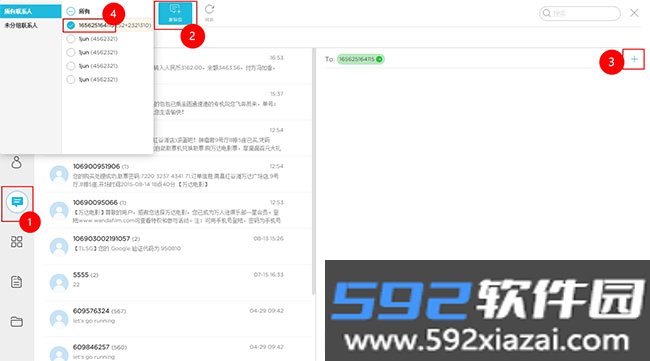Open the 609576324 conversation
The image size is (650, 361).
178,319
